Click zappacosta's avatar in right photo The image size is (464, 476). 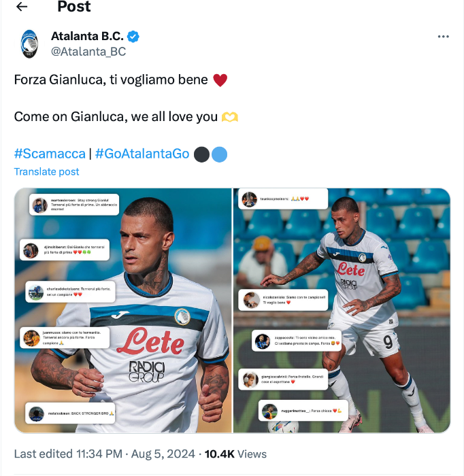click(x=263, y=341)
